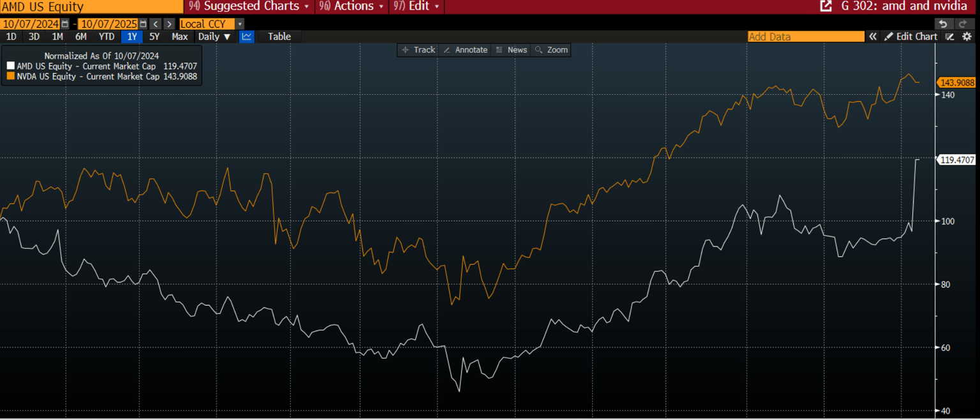
Task: Click the G 302: amd and nvidia title
Action: click(x=905, y=6)
